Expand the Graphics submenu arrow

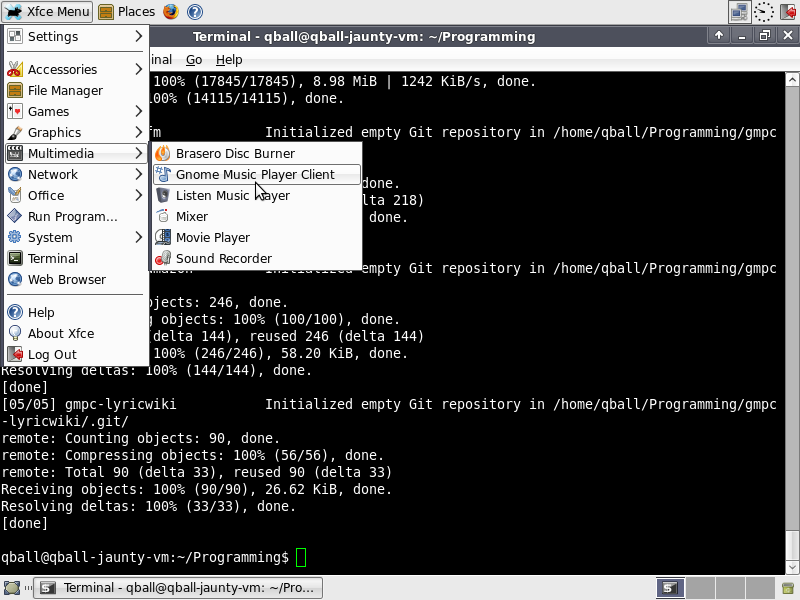(139, 132)
